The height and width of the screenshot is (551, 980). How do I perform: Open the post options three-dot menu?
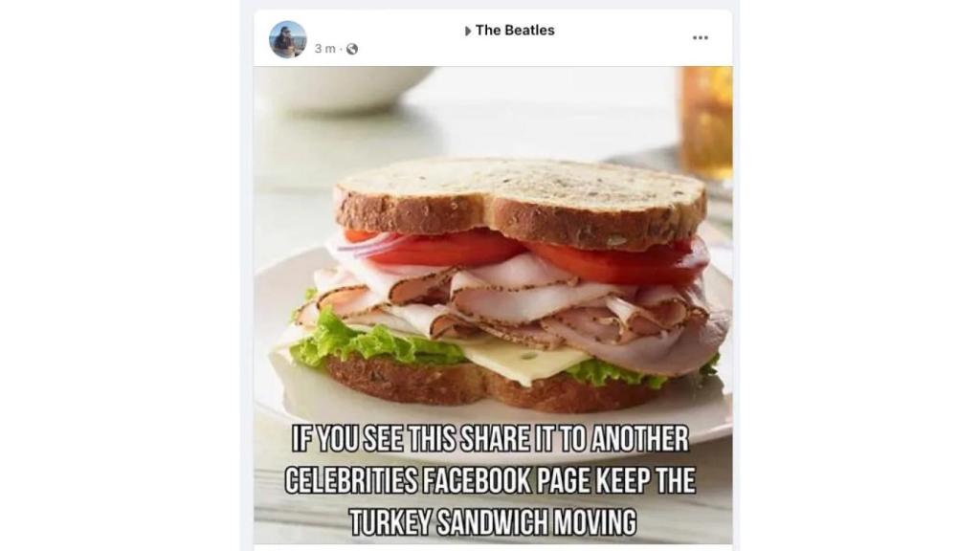700,38
